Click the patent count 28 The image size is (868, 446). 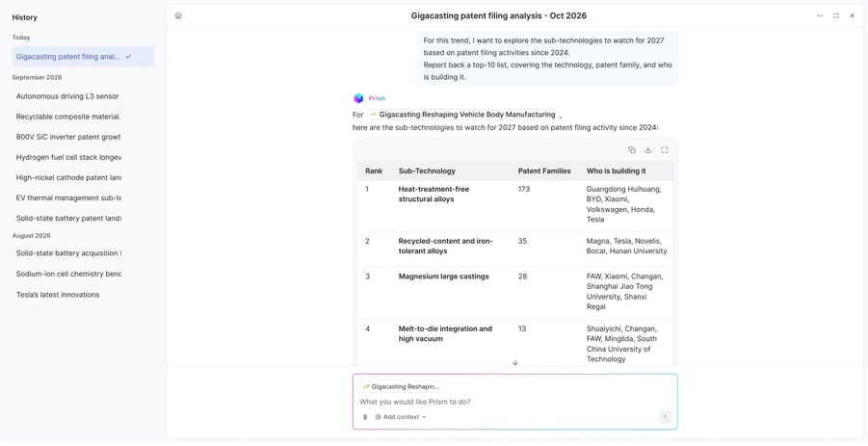tap(522, 276)
